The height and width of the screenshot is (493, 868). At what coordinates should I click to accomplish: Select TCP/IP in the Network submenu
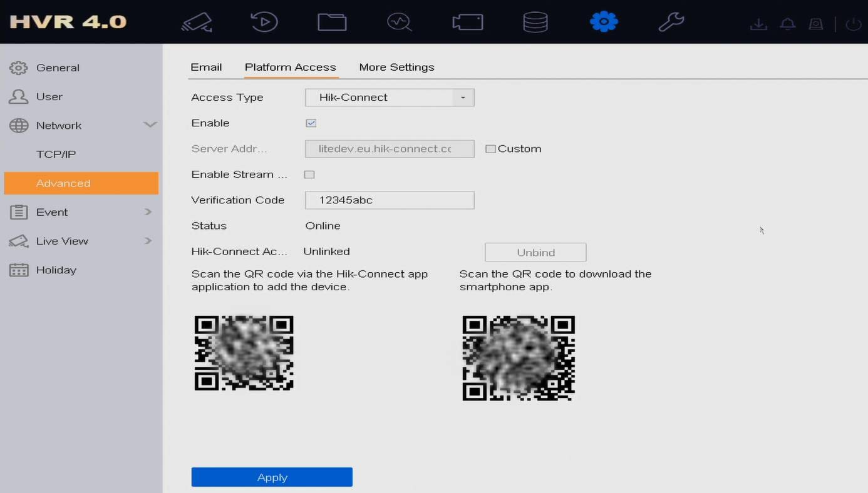(x=56, y=155)
